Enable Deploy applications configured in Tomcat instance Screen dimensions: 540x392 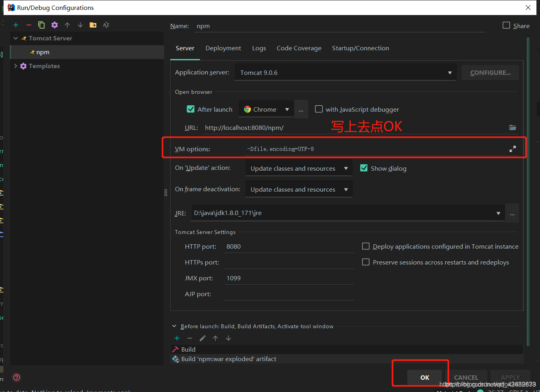tap(366, 246)
